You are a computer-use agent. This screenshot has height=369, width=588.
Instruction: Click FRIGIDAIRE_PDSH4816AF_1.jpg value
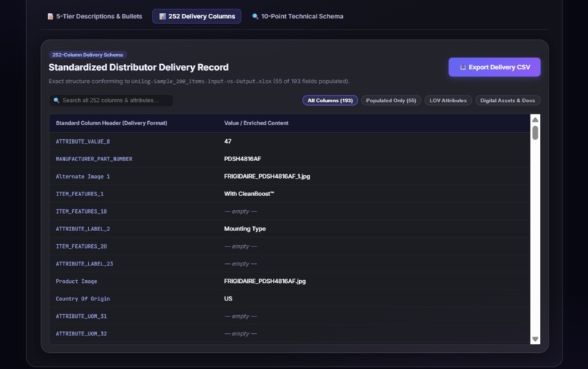click(267, 176)
